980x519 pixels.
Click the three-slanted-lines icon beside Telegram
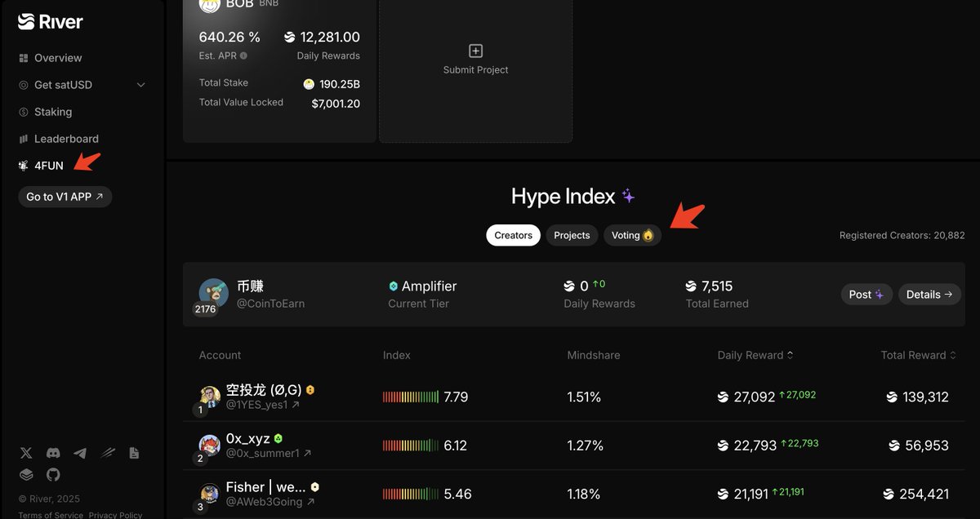[108, 453]
